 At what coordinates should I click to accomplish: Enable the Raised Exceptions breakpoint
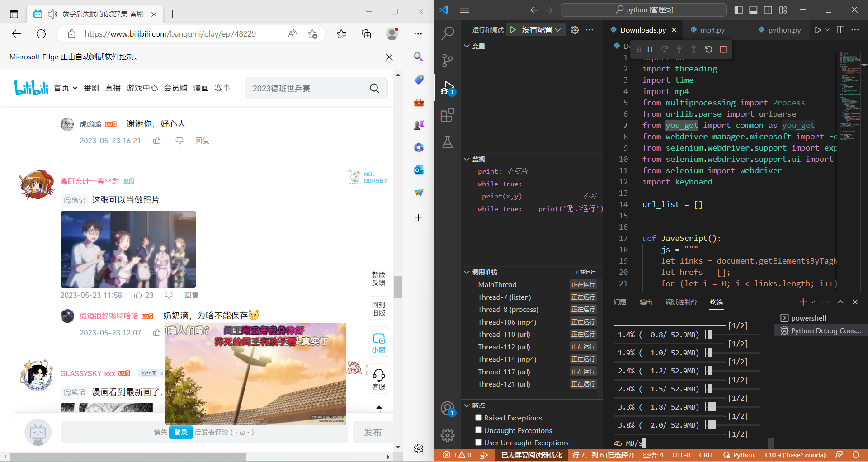(x=478, y=418)
